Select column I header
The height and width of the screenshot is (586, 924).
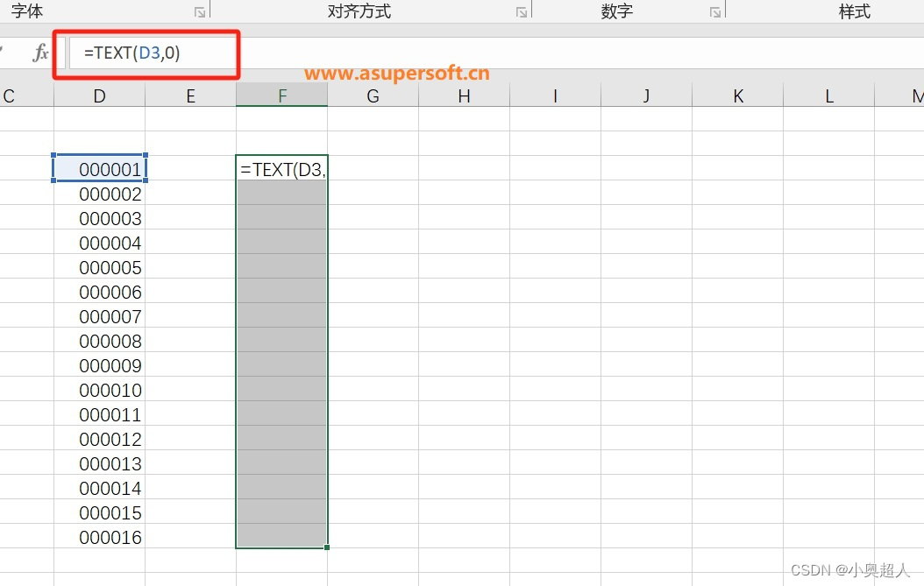click(555, 95)
